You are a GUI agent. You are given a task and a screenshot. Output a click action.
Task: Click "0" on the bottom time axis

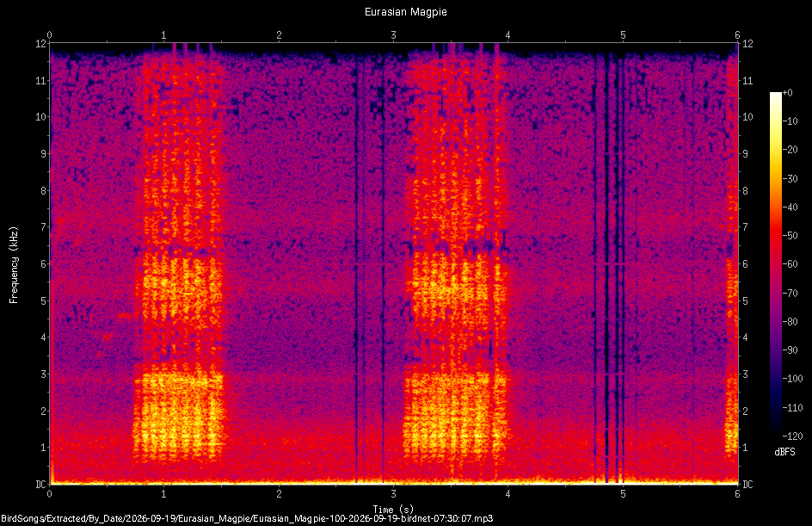49,494
